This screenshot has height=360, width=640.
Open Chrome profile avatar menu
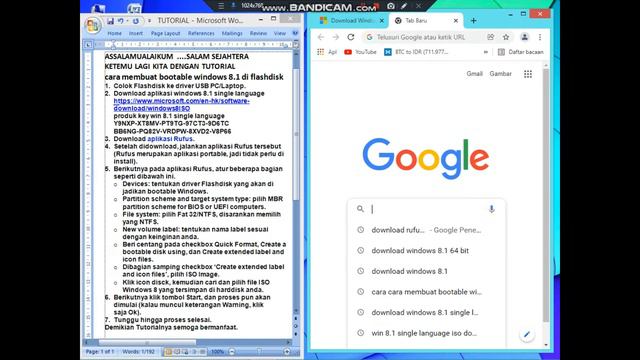(x=524, y=37)
